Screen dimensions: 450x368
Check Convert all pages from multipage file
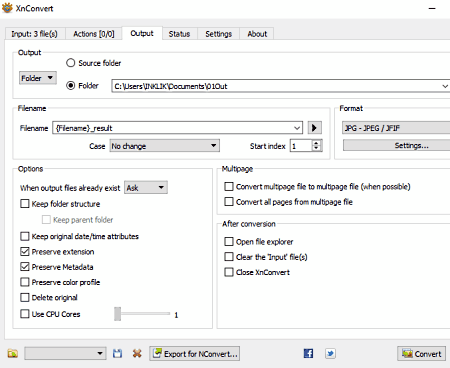229,202
